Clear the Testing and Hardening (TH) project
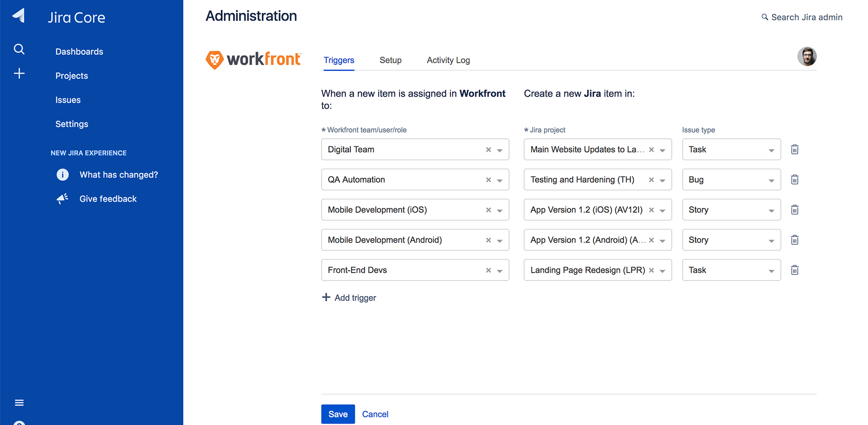This screenshot has width=868, height=425. click(651, 180)
